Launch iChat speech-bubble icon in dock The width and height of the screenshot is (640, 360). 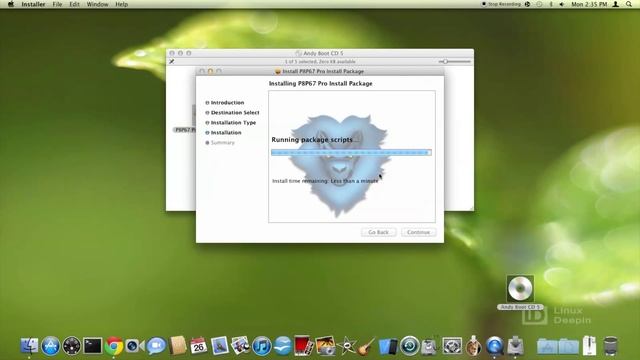156,346
